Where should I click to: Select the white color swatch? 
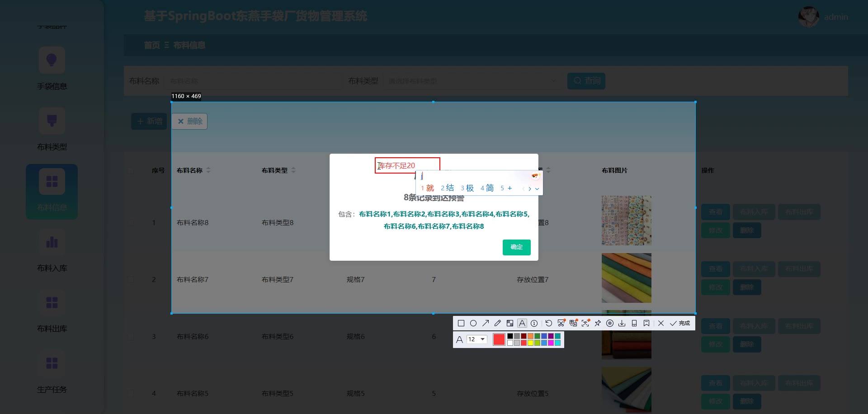click(510, 343)
